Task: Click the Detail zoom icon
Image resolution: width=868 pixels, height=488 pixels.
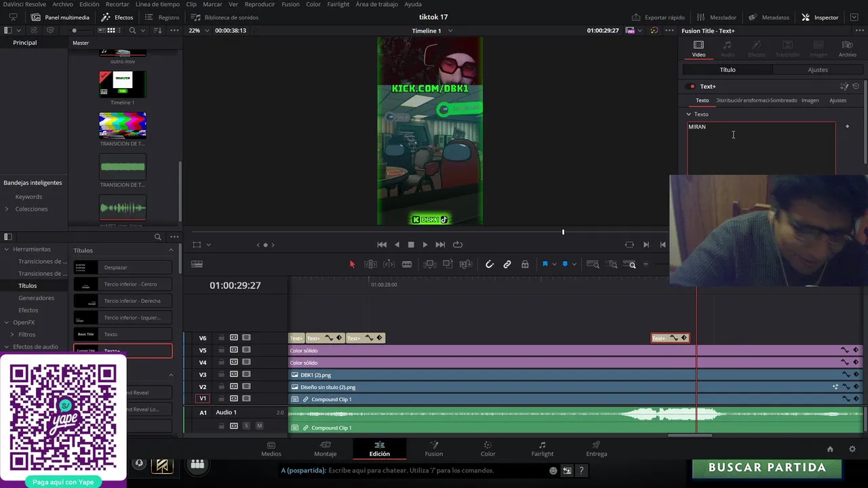Action: coord(612,264)
